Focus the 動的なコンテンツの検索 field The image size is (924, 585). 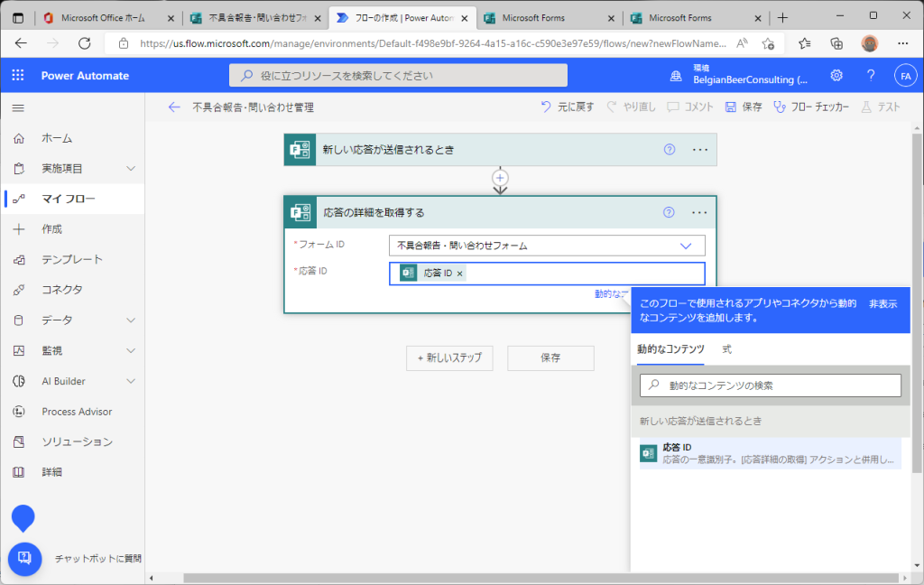coord(771,385)
